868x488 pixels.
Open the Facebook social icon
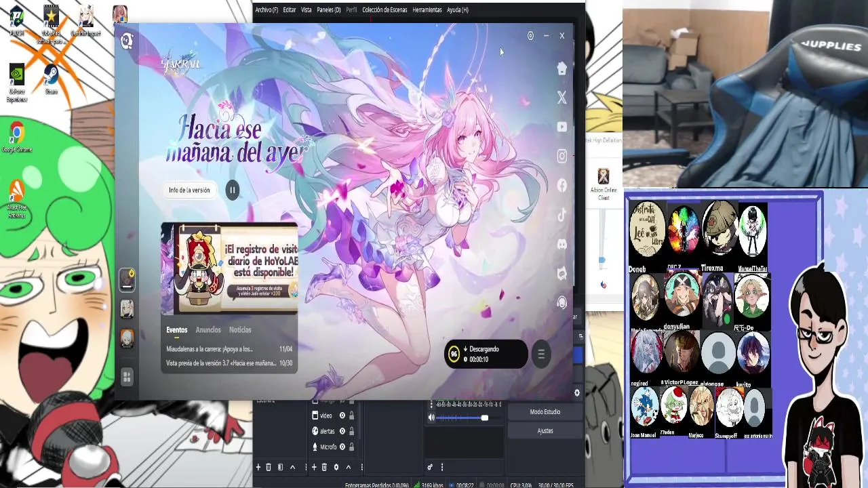pyautogui.click(x=561, y=185)
